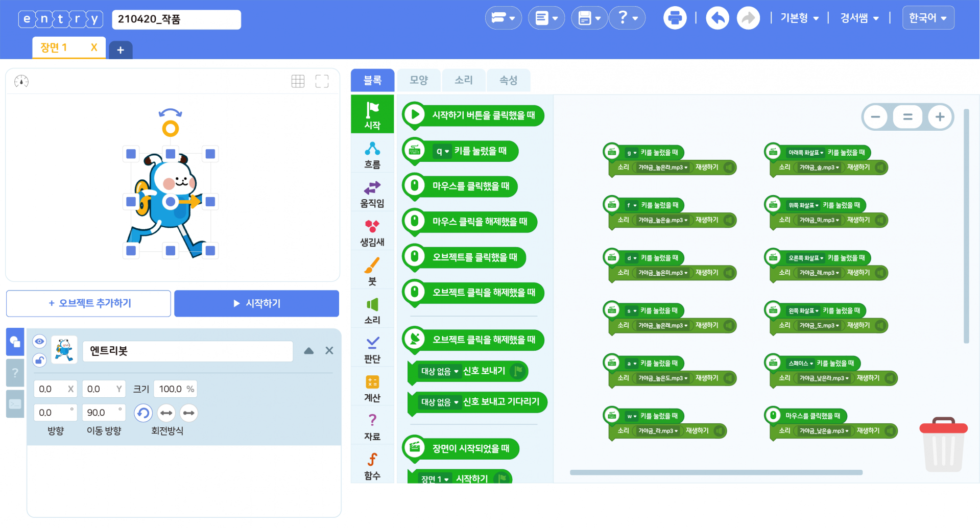
Task: Click the project name field
Action: 176,19
